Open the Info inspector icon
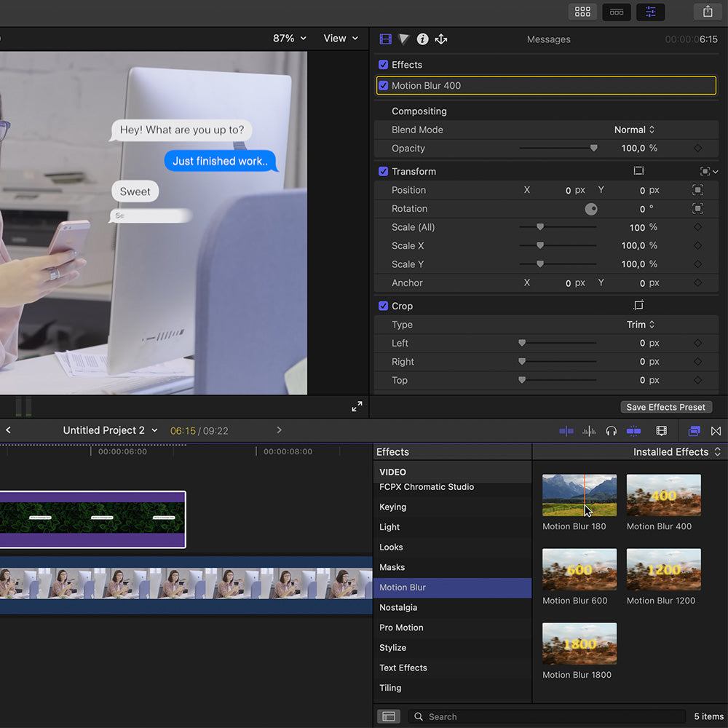This screenshot has height=728, width=728. 422,39
